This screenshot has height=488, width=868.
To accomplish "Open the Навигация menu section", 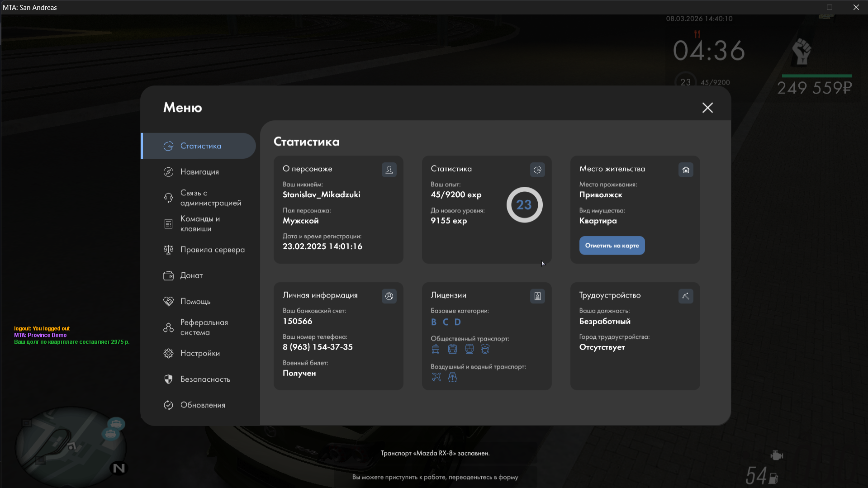I will (x=199, y=172).
